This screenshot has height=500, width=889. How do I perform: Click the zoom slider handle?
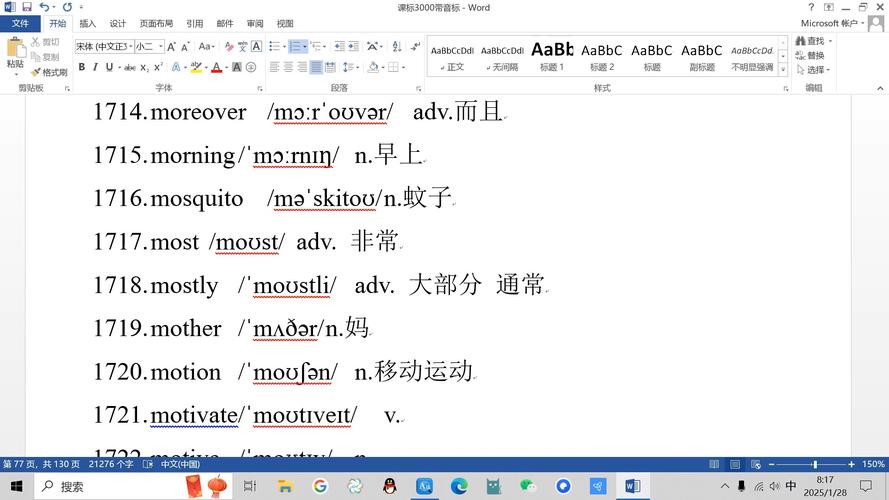tap(815, 464)
